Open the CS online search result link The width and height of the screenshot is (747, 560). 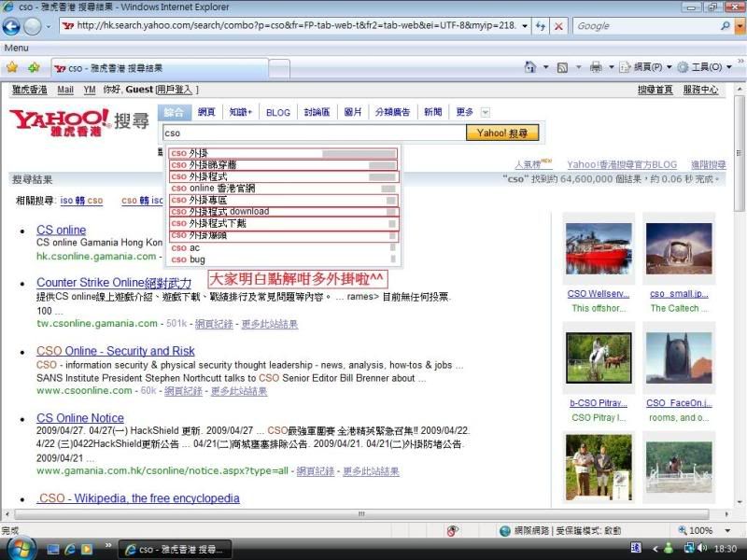pyautogui.click(x=61, y=230)
